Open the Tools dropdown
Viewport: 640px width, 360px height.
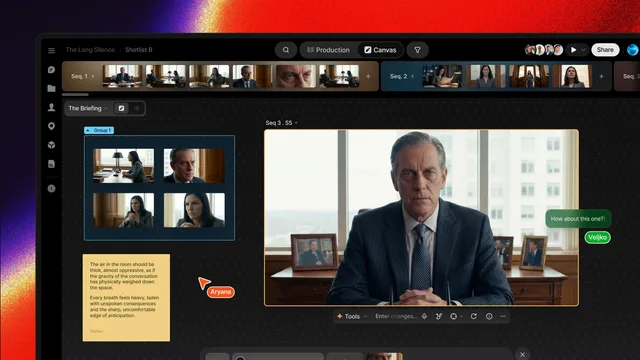tap(352, 316)
